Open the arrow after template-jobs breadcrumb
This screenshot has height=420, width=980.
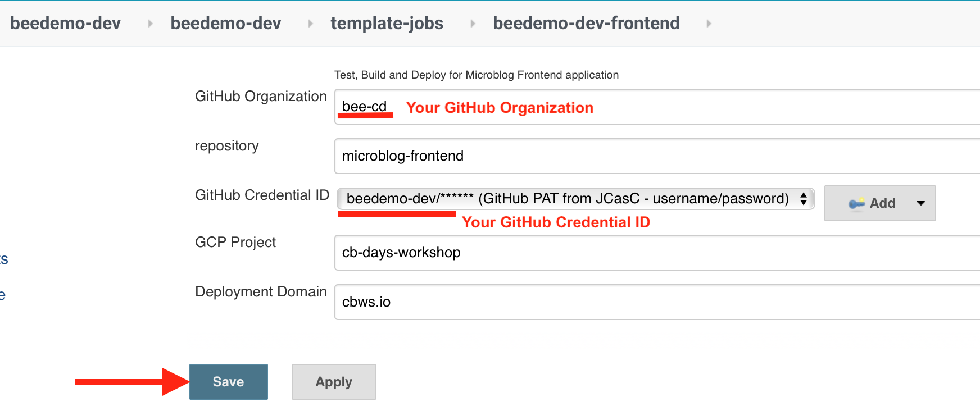pyautogui.click(x=473, y=24)
